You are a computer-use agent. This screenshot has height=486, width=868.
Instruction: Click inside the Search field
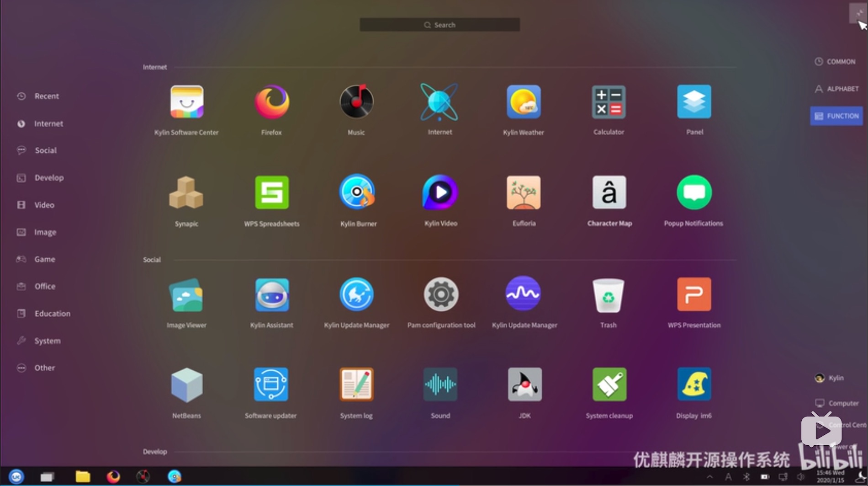(439, 25)
